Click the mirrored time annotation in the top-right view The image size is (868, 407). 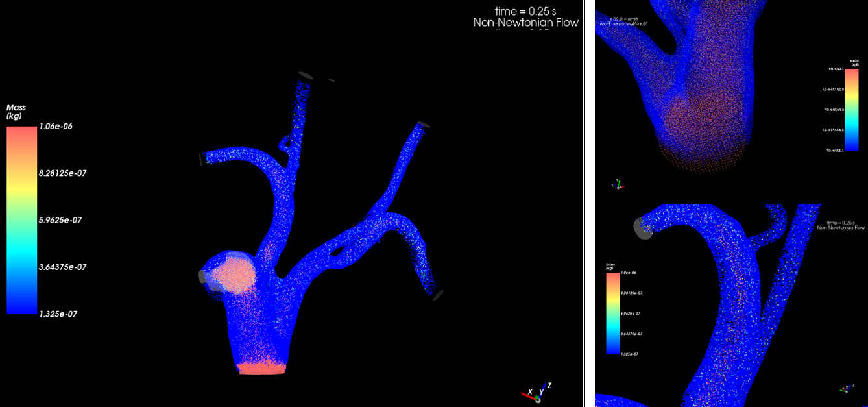coord(624,18)
